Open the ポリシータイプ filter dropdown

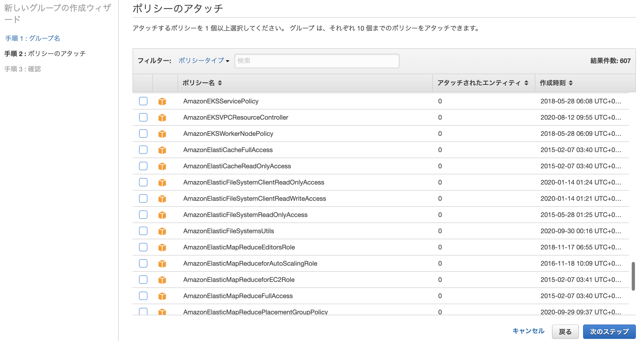coord(203,61)
